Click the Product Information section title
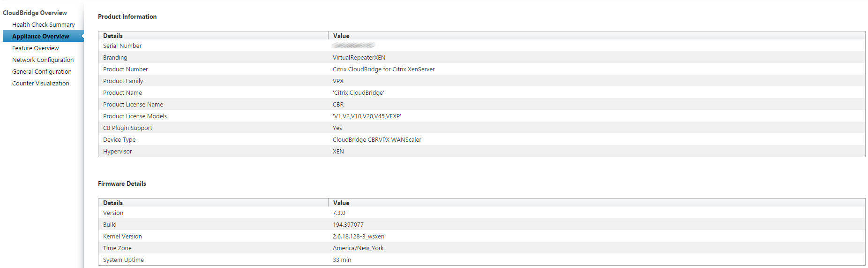The width and height of the screenshot is (868, 268). pyautogui.click(x=127, y=17)
